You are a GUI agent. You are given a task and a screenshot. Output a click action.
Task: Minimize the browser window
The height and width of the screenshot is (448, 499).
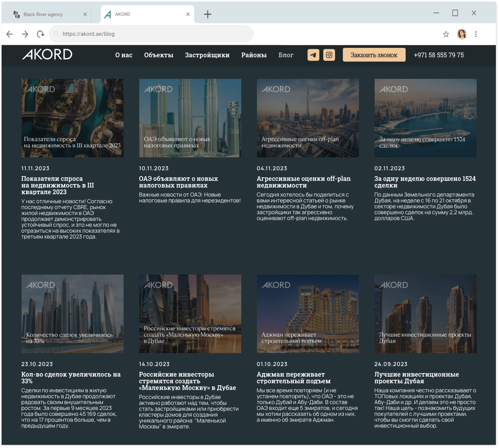(436, 13)
